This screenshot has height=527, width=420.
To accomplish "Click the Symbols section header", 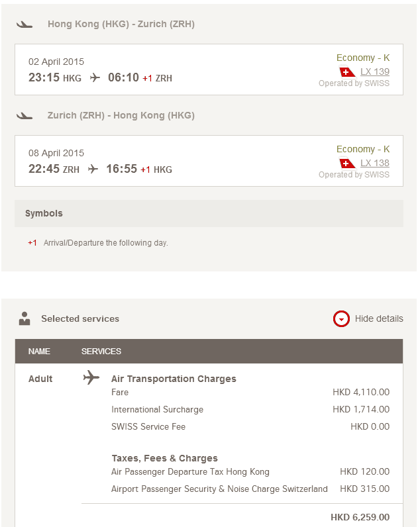I will point(44,214).
